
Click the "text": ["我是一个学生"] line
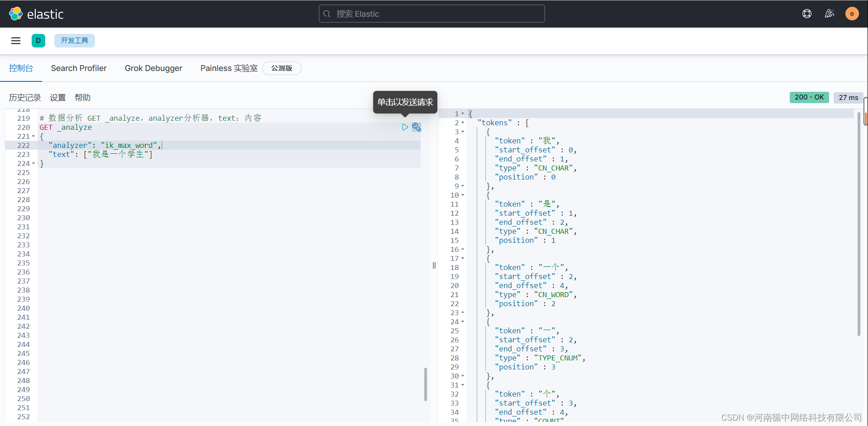(x=100, y=154)
